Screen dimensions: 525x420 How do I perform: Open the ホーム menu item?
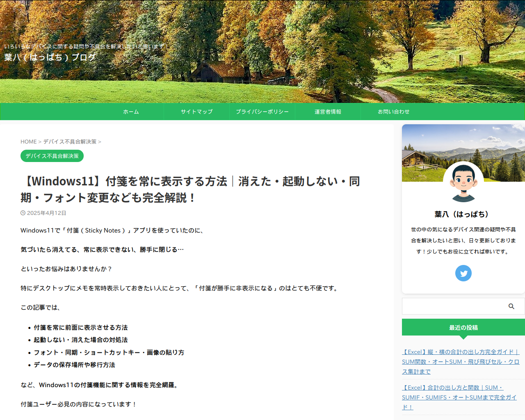(x=131, y=112)
